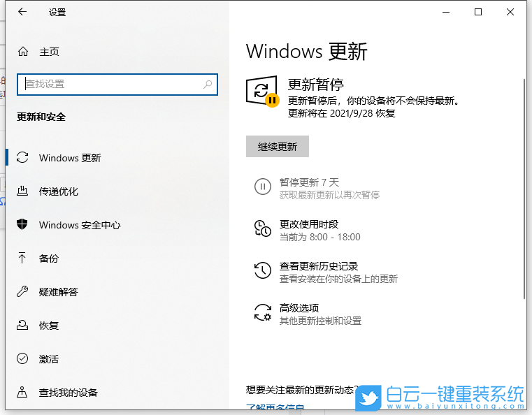Click the update paused status icon

tap(262, 91)
